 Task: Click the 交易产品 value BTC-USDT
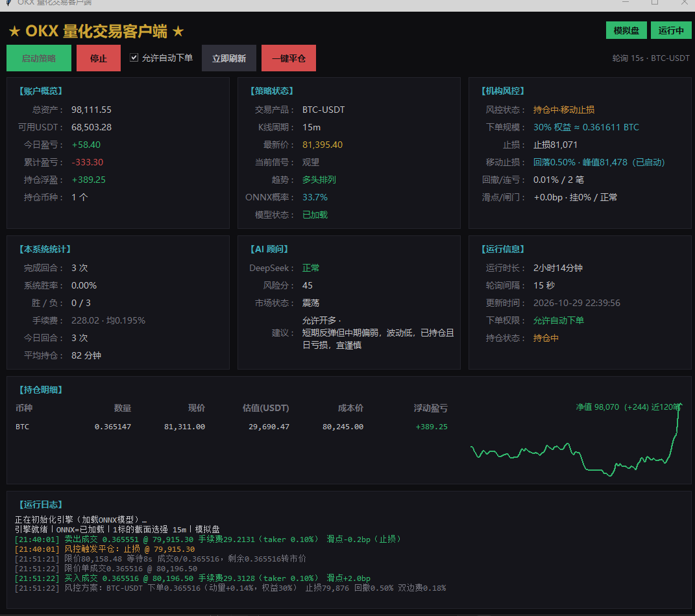click(324, 110)
